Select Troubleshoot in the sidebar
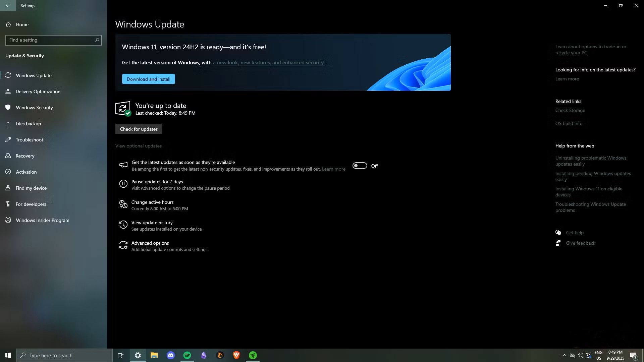 click(29, 140)
